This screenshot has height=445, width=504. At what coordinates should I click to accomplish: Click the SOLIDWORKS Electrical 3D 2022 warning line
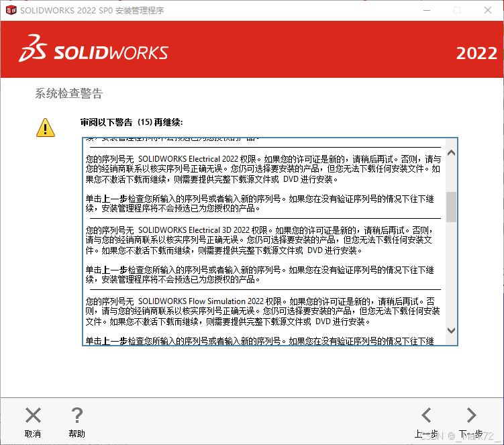(260, 230)
